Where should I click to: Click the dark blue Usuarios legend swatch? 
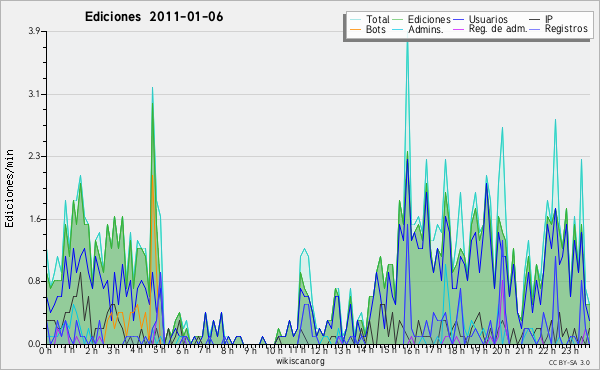[x=458, y=20]
